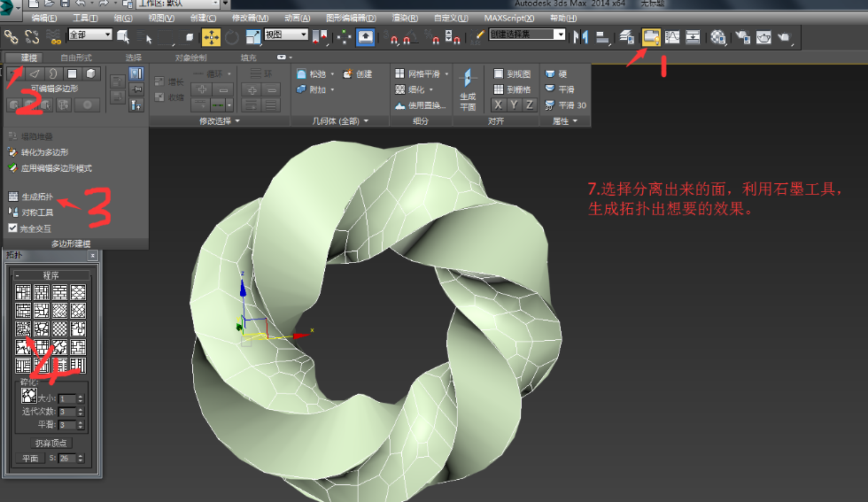Open the Curve Editor icon
The height and width of the screenshot is (502, 868).
[x=671, y=36]
